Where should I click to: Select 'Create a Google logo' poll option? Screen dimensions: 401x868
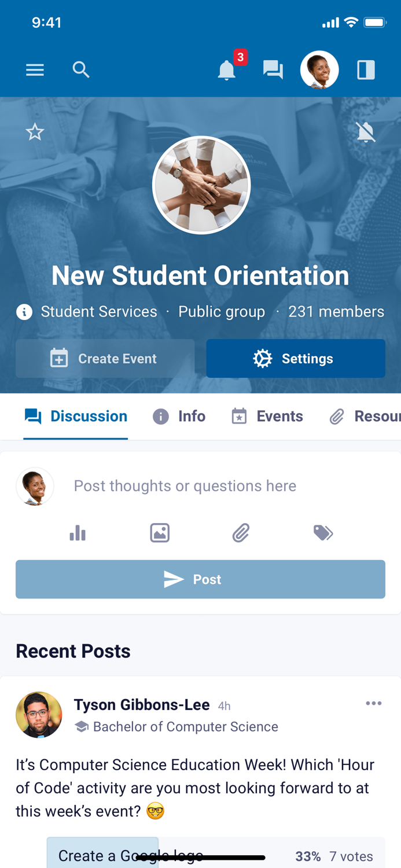131,855
